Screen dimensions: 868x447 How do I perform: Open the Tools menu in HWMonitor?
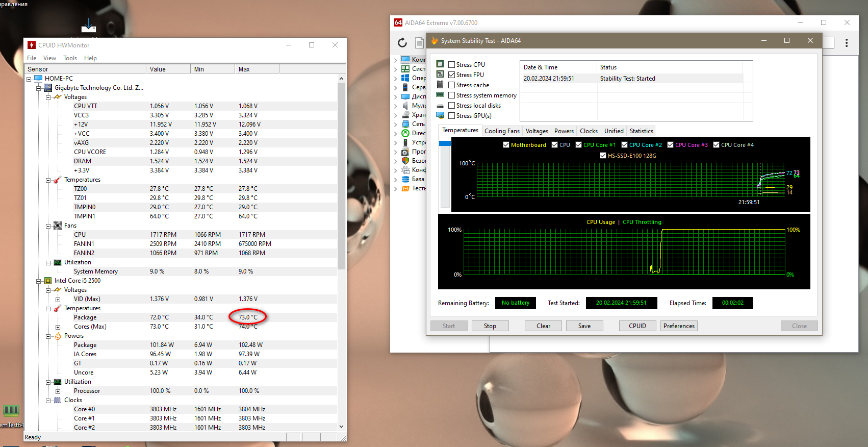point(70,58)
